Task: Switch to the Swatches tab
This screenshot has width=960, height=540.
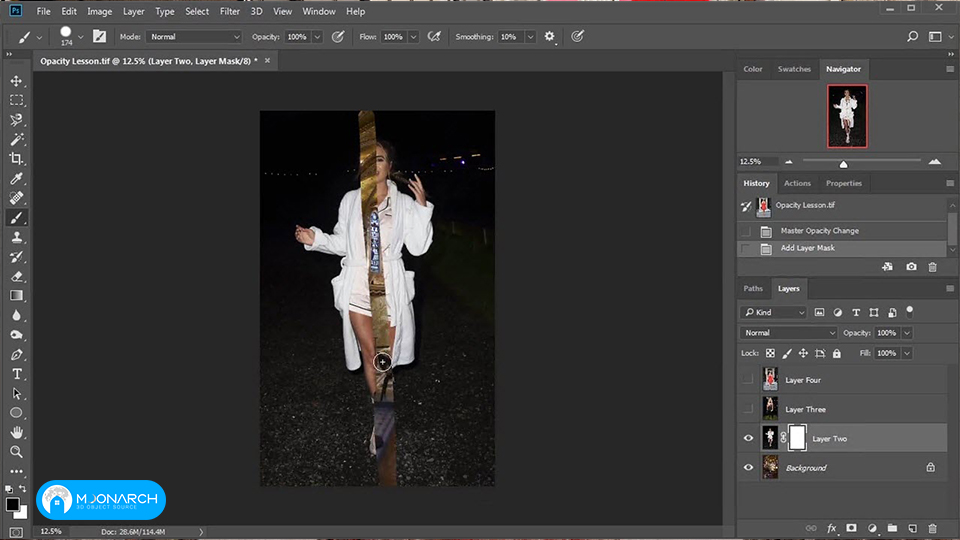Action: [794, 69]
